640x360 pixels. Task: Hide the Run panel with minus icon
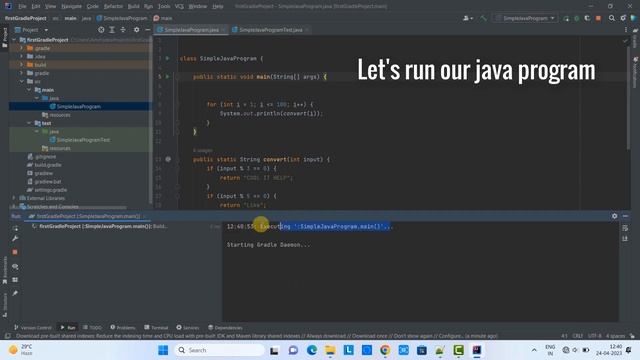pos(625,216)
